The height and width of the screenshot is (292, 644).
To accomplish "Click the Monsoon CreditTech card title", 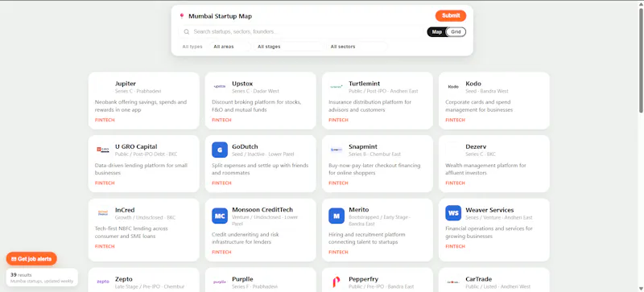I will tap(262, 210).
